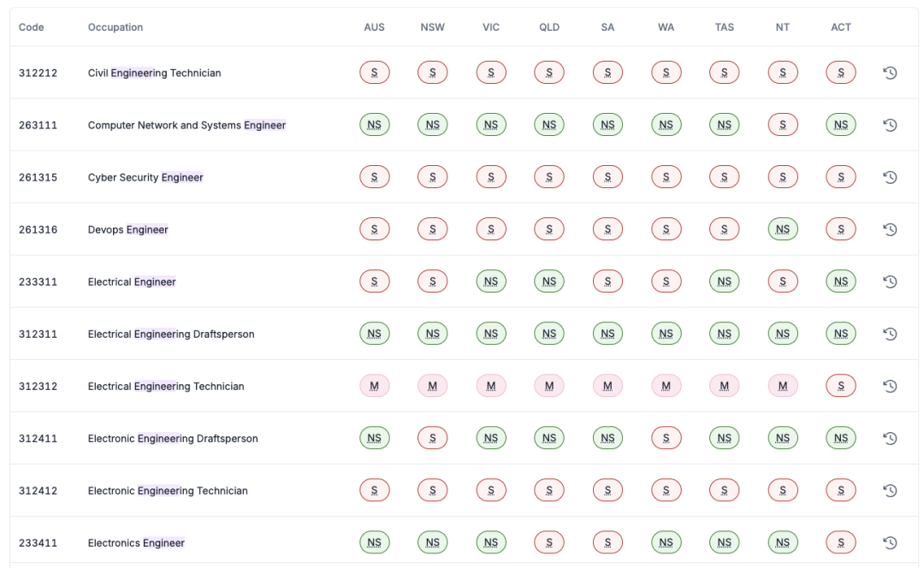The height and width of the screenshot is (568, 924).
Task: Click history icon for Electronic Engineering Technician
Action: click(x=890, y=490)
